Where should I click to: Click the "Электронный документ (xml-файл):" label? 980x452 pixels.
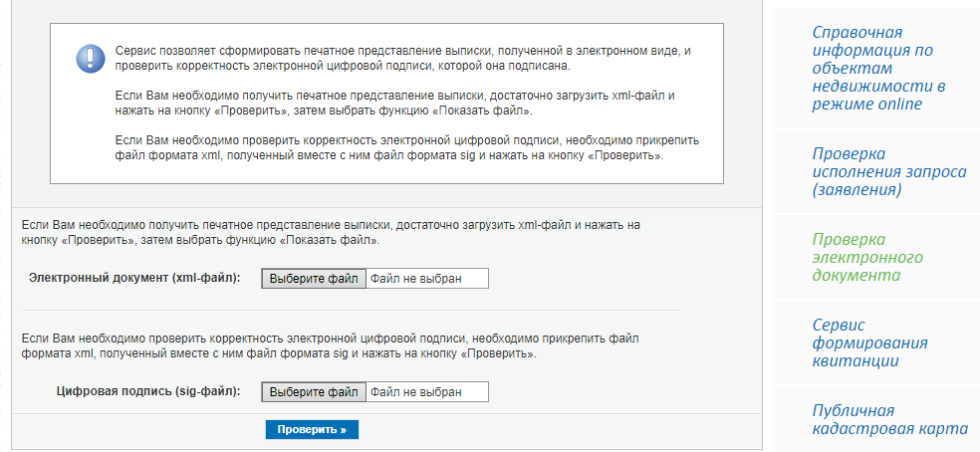(x=134, y=279)
